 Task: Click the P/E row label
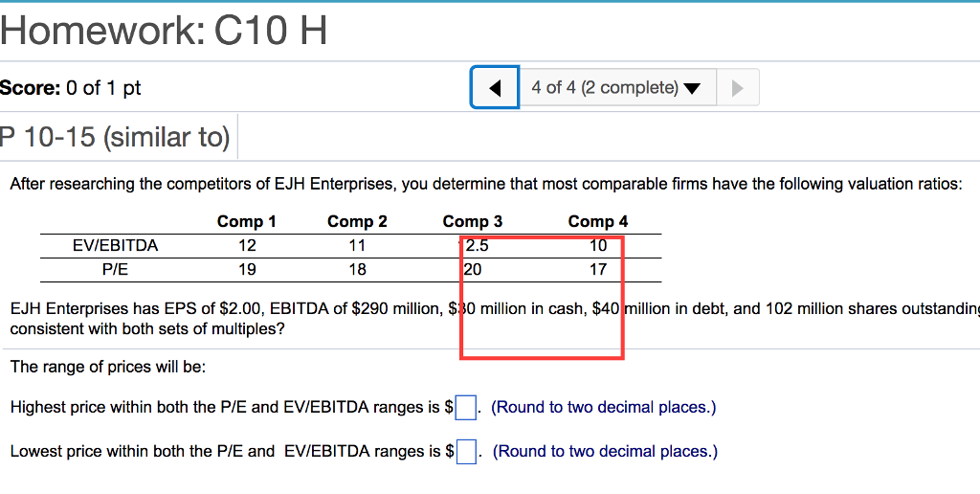click(x=116, y=269)
